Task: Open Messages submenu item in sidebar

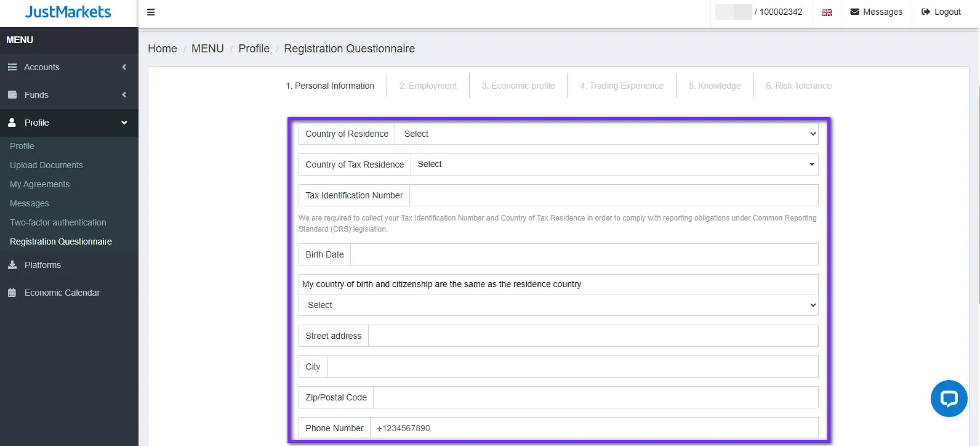Action: pyautogui.click(x=30, y=203)
